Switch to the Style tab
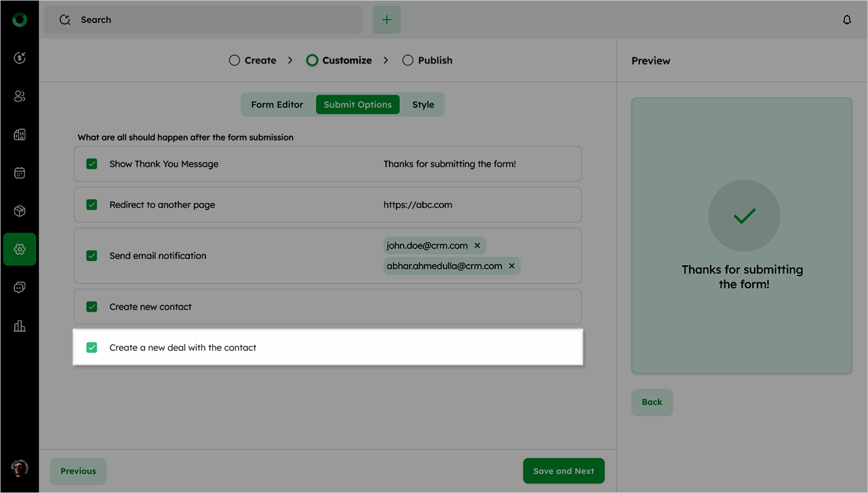 [423, 105]
